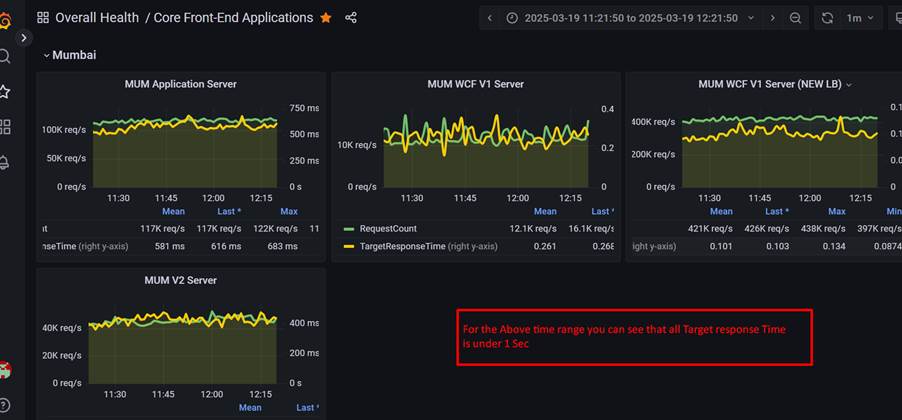The width and height of the screenshot is (902, 420).
Task: Sort MUM Application Server legend by Last
Action: [x=229, y=211]
